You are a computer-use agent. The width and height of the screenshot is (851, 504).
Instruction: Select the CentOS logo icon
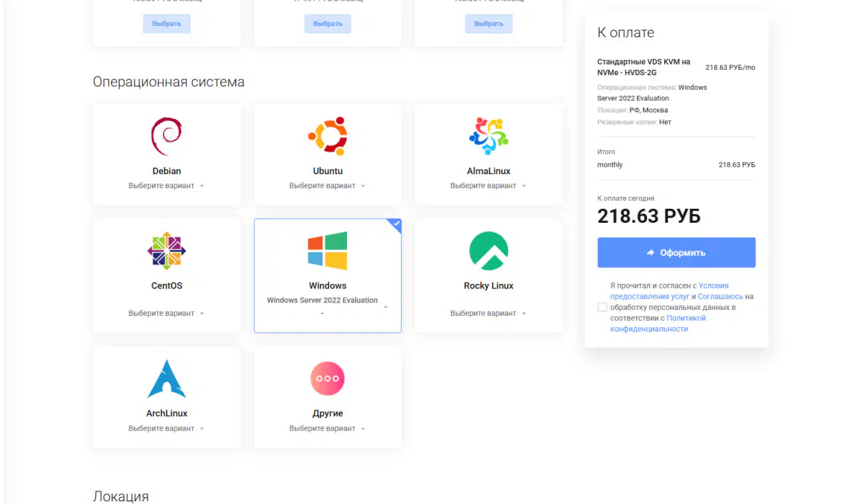pos(166,251)
